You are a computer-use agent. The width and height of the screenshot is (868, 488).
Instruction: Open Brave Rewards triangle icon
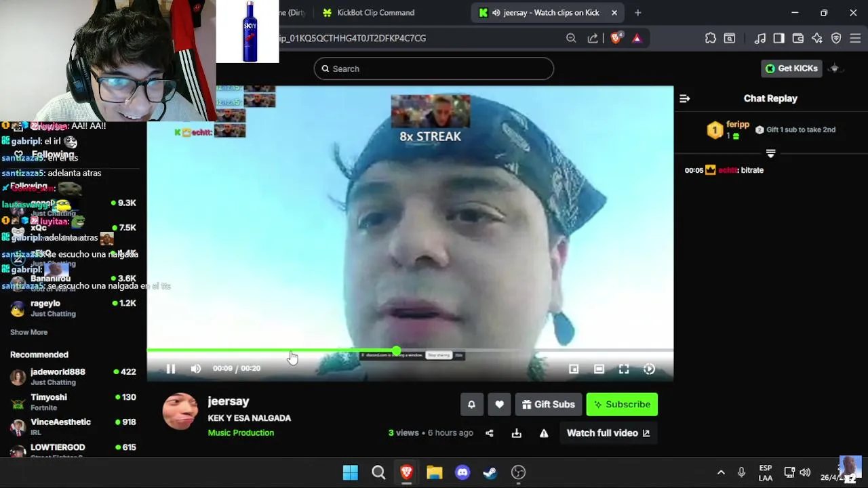(637, 39)
